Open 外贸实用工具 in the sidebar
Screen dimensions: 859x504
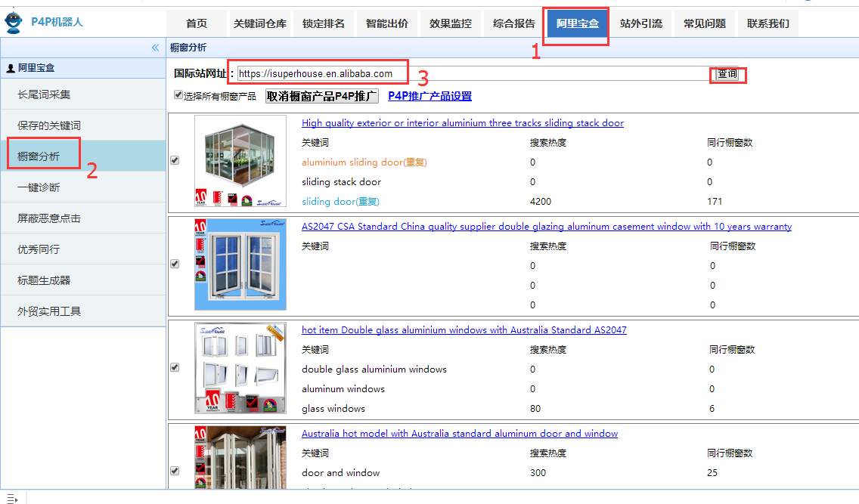pyautogui.click(x=83, y=311)
